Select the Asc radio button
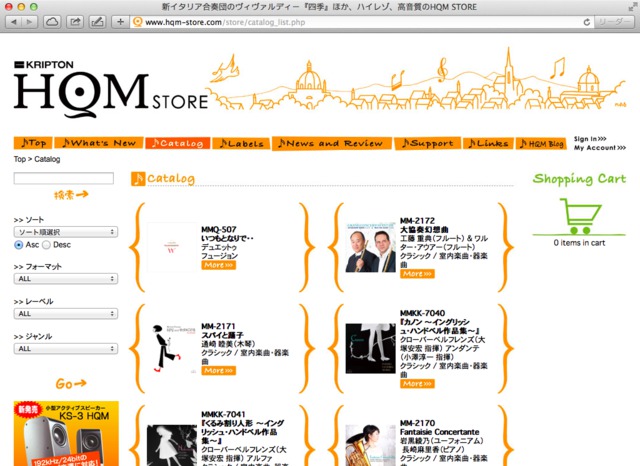 [18, 245]
